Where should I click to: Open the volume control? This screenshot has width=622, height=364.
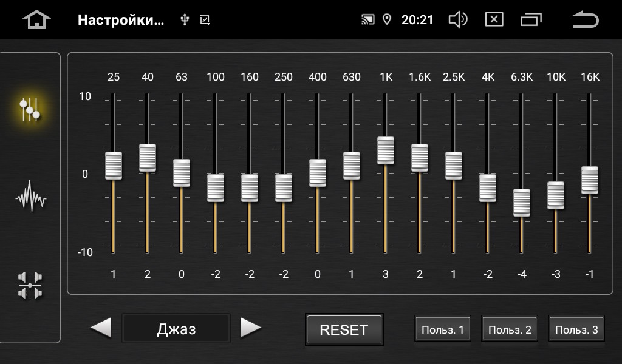point(458,19)
